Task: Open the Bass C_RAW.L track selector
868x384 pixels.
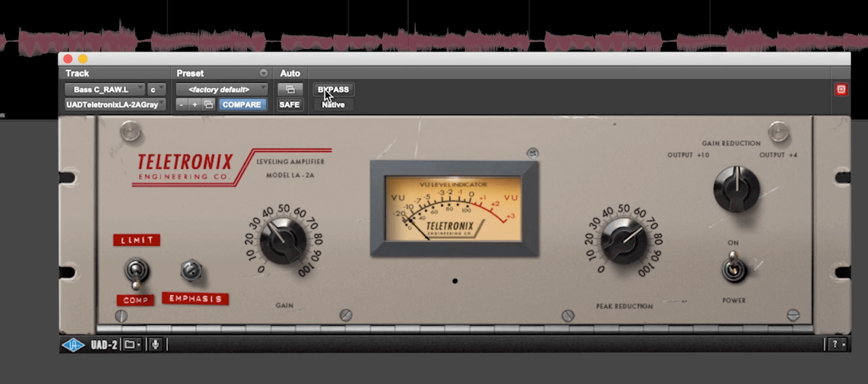Action: click(x=105, y=89)
